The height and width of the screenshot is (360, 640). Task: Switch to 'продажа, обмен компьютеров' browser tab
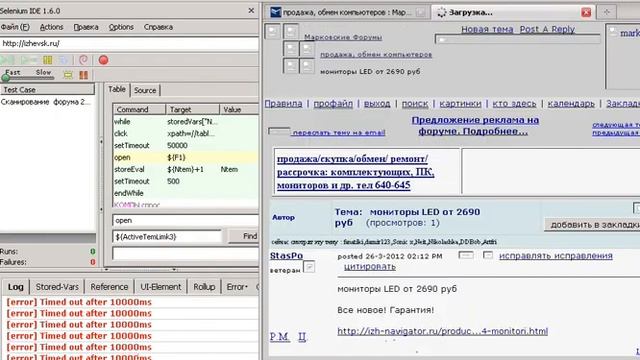click(x=347, y=13)
